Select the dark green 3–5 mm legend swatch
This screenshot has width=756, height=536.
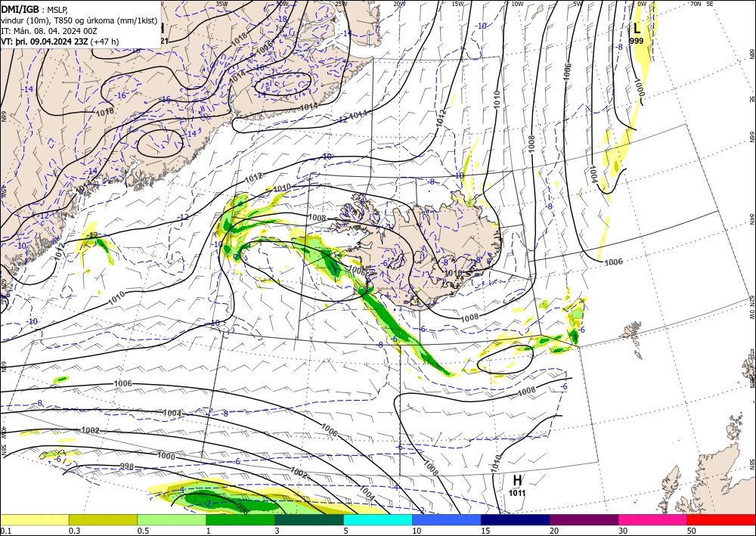tap(309, 519)
